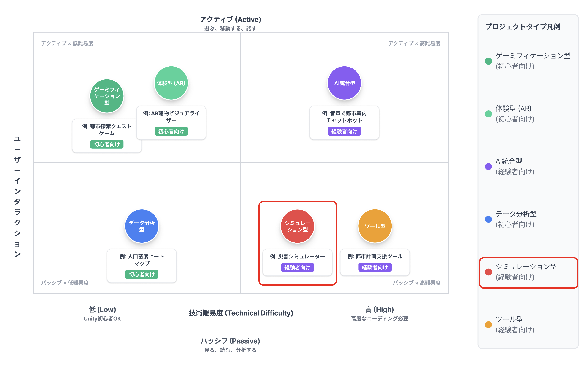
Task: Click the green ゲーミフィケーション型 circle
Action: coord(107,96)
